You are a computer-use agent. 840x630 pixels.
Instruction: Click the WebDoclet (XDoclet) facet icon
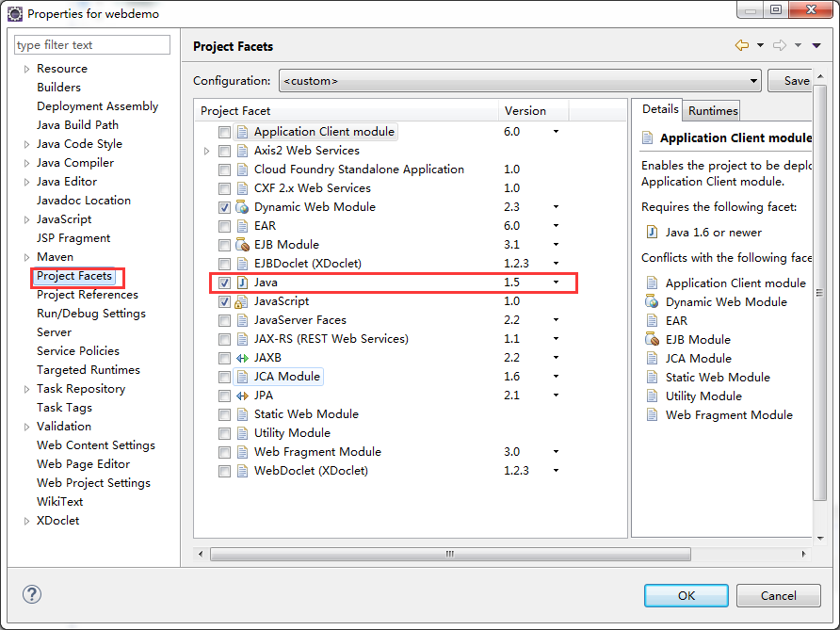[242, 471]
